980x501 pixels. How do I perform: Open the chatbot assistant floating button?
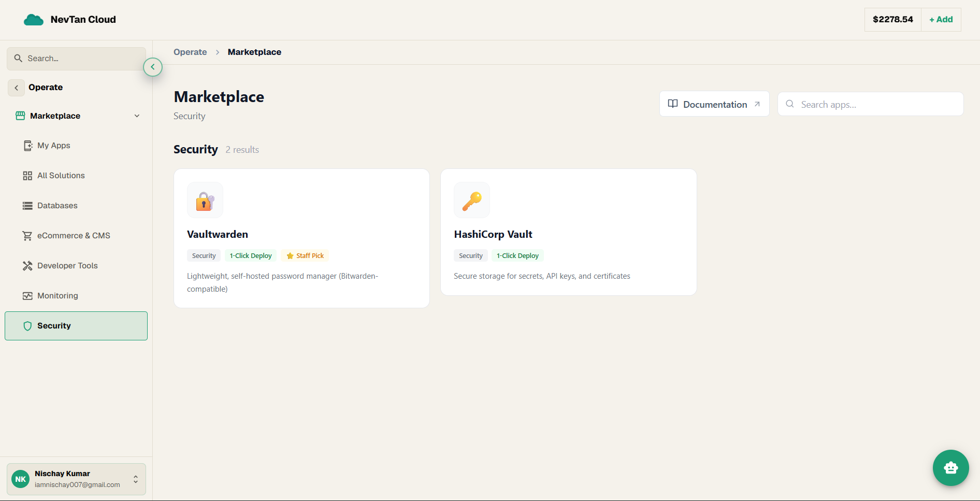pyautogui.click(x=951, y=468)
